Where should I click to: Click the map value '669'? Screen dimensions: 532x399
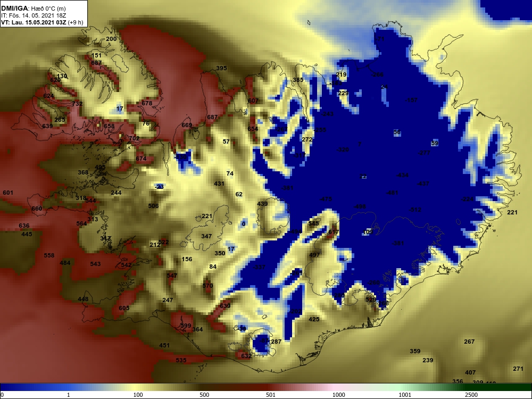(x=187, y=125)
